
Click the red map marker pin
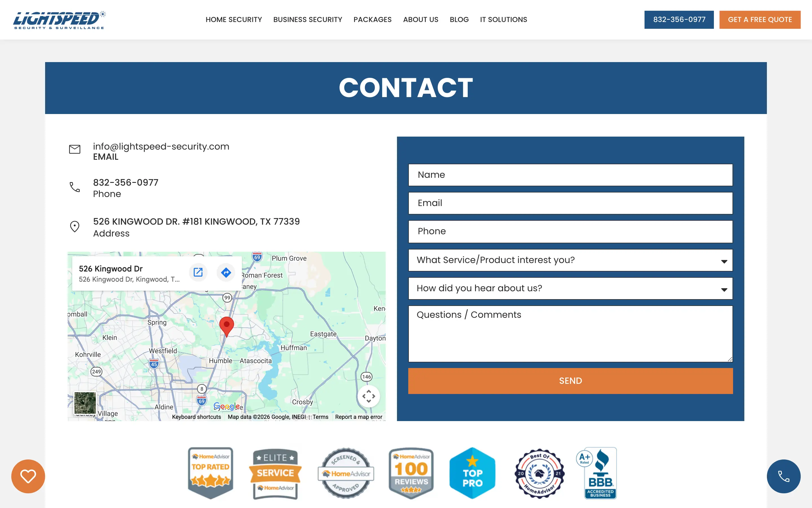tap(226, 326)
